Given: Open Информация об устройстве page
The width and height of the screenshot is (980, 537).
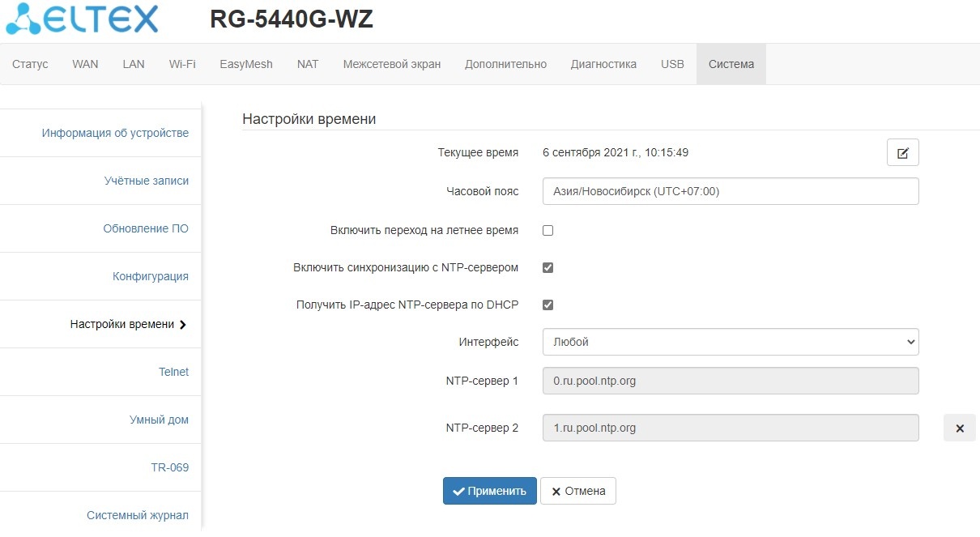Looking at the screenshot, I should pyautogui.click(x=115, y=133).
